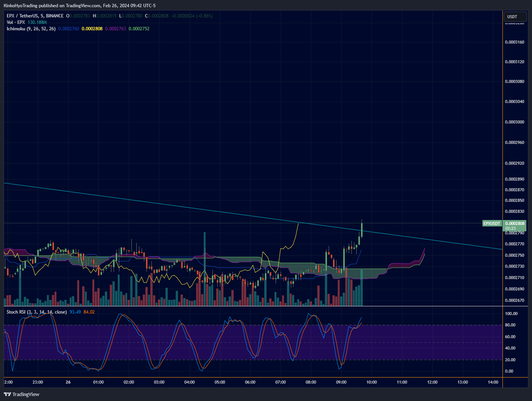Click the 07:00 time axis label
Viewport: 532px width, 401px height.
281,382
